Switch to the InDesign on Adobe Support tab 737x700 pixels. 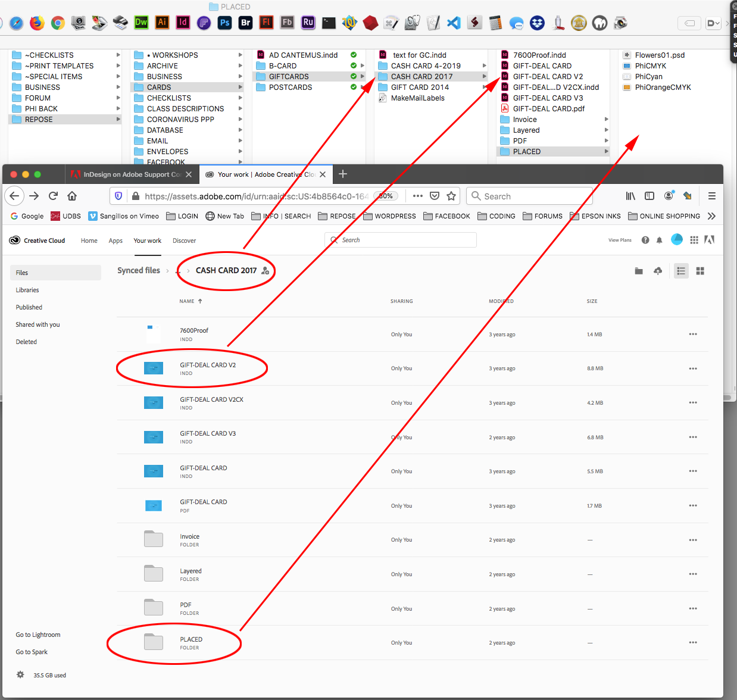[132, 174]
